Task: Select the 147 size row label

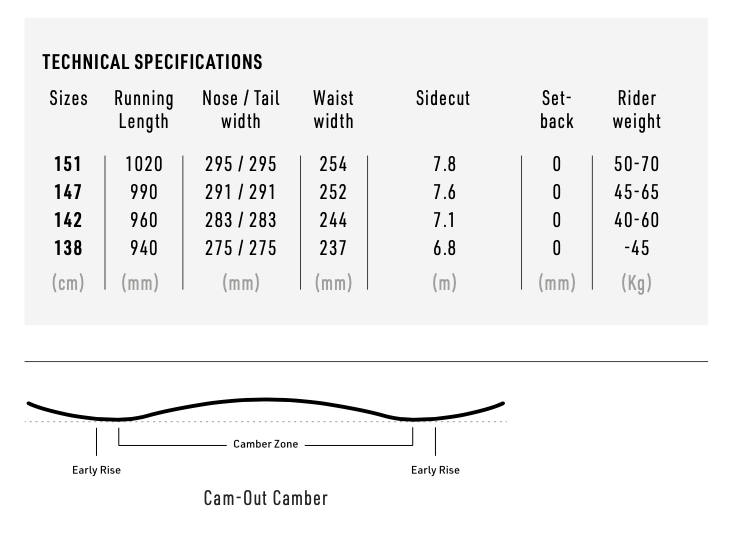Action: [68, 192]
